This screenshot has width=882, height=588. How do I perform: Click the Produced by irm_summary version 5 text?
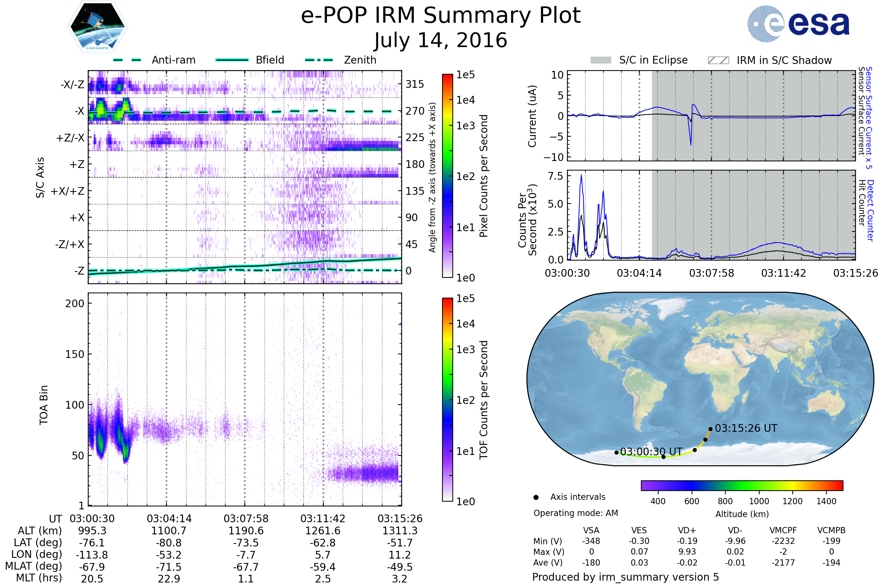625,577
